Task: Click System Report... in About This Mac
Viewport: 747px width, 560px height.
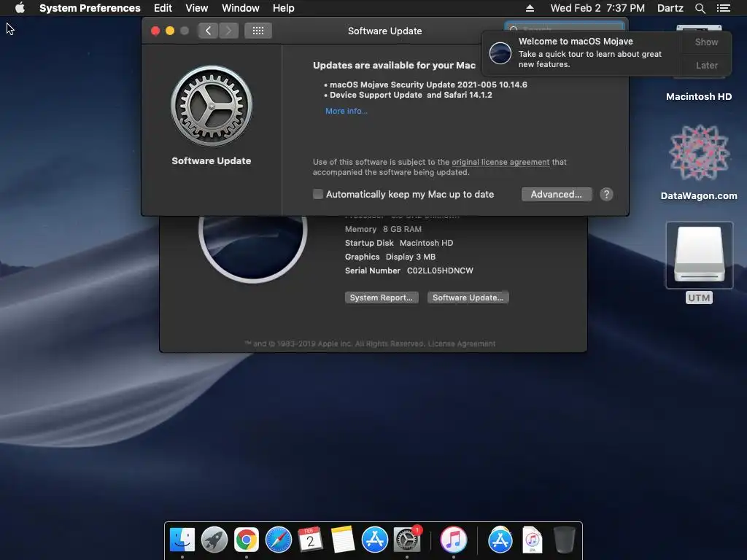Action: [x=381, y=297]
